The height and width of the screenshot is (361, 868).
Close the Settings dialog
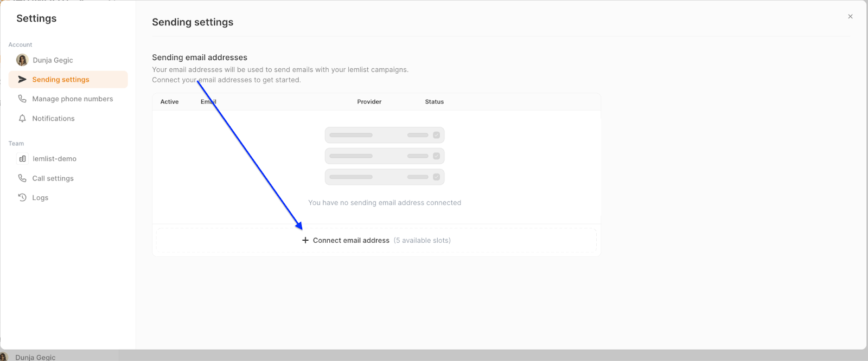pyautogui.click(x=850, y=17)
